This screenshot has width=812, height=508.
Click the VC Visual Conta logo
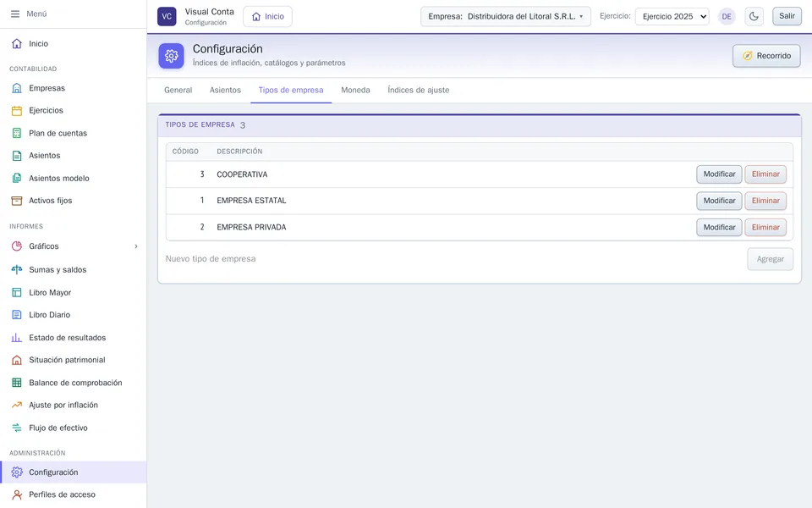click(x=167, y=17)
